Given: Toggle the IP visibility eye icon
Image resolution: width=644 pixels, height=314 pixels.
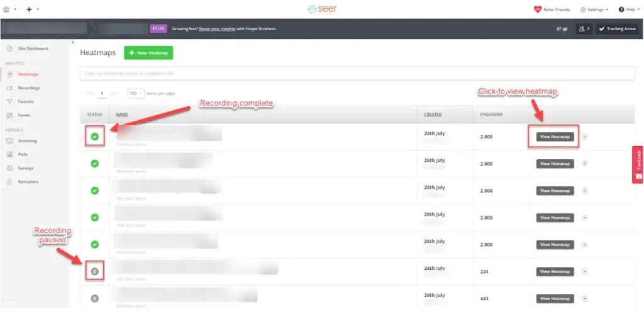Looking at the screenshot, I should tap(565, 29).
